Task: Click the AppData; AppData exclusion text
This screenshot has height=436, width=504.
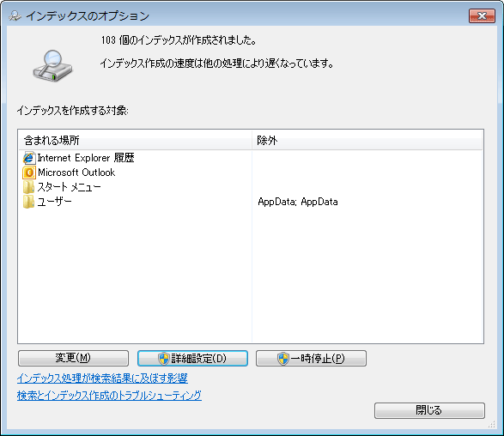Action: 298,202
